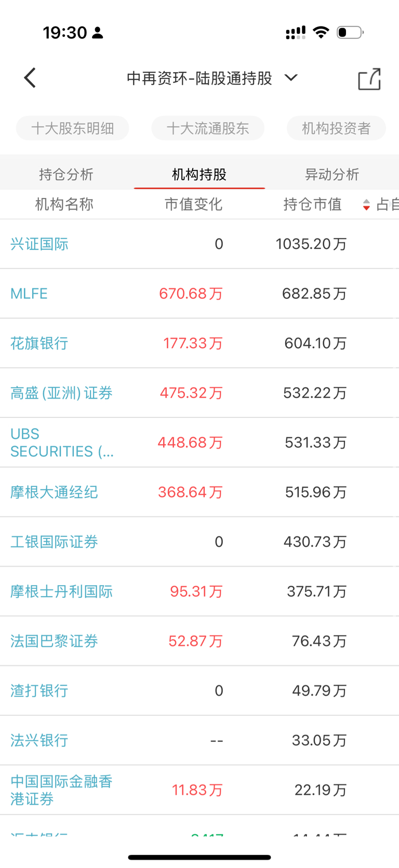Open 兴证国际 institution details
399x868 pixels.
39,244
